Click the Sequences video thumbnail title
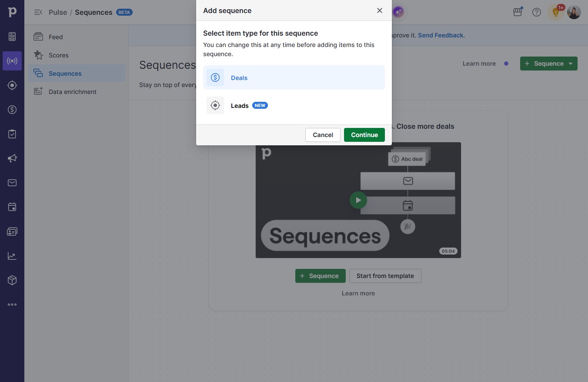 point(325,235)
